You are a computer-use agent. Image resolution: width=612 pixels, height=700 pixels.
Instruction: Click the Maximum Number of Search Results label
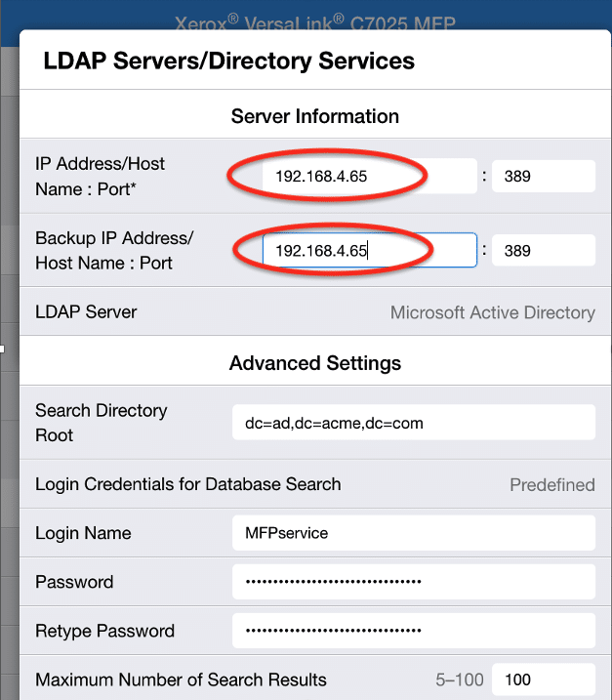[x=181, y=679]
